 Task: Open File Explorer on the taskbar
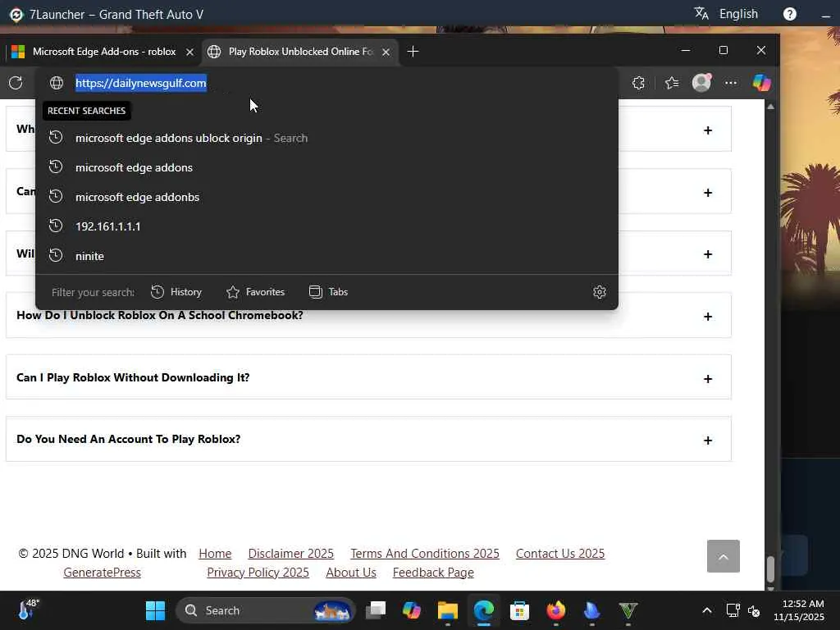[447, 610]
